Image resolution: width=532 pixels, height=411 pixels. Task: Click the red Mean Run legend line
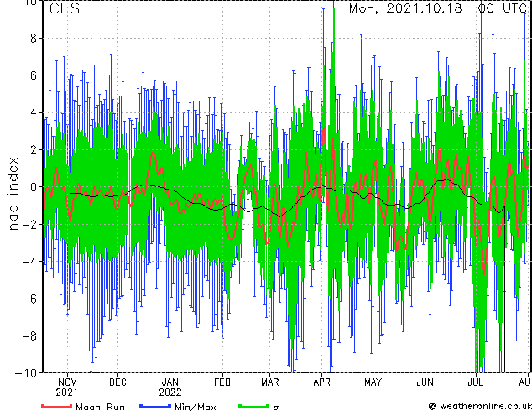pos(57,406)
